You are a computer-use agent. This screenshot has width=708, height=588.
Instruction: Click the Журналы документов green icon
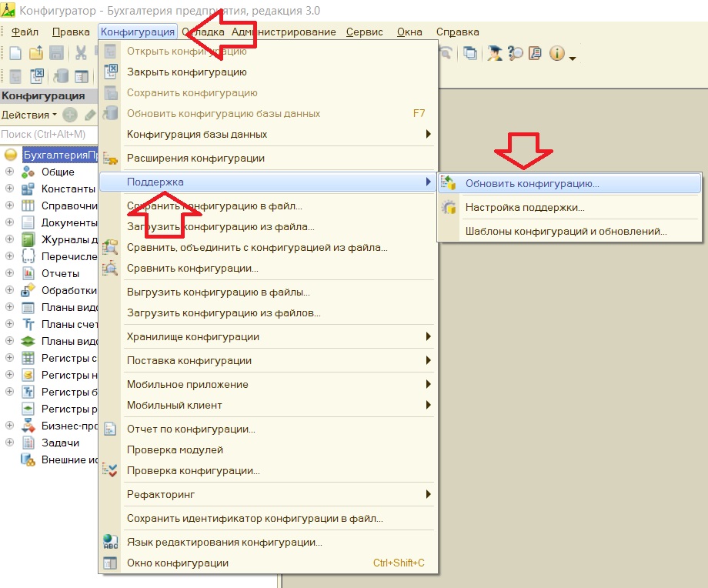pyautogui.click(x=28, y=239)
